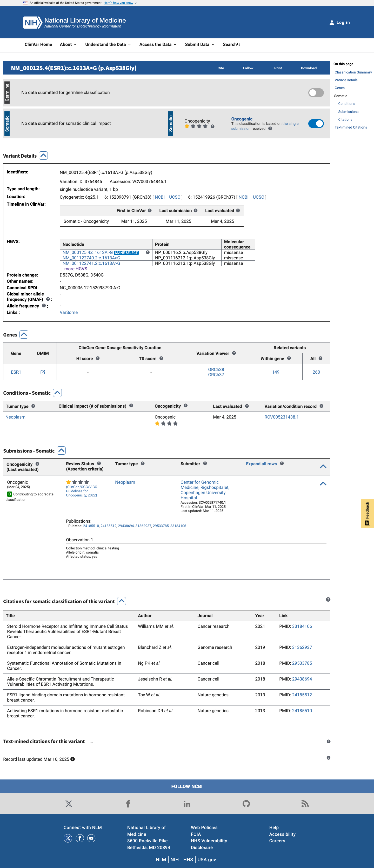Open the GRCh38 Variation Viewer link
The width and height of the screenshot is (374, 868).
tap(216, 369)
